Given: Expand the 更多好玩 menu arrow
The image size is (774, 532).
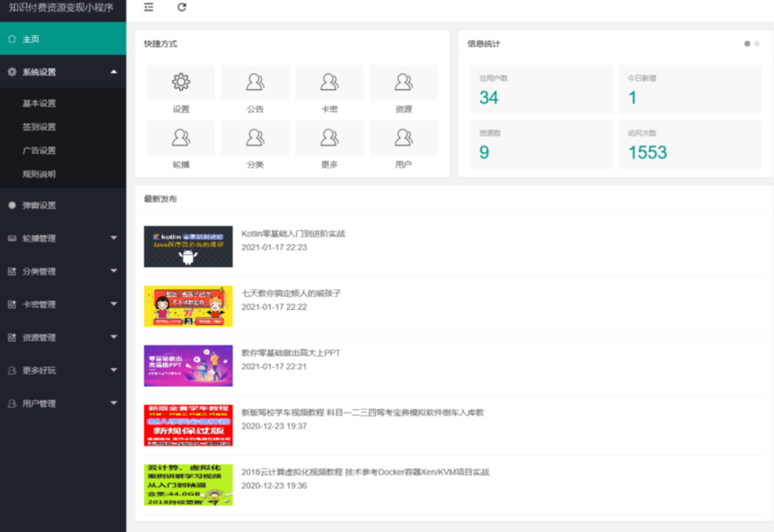Looking at the screenshot, I should (x=114, y=370).
